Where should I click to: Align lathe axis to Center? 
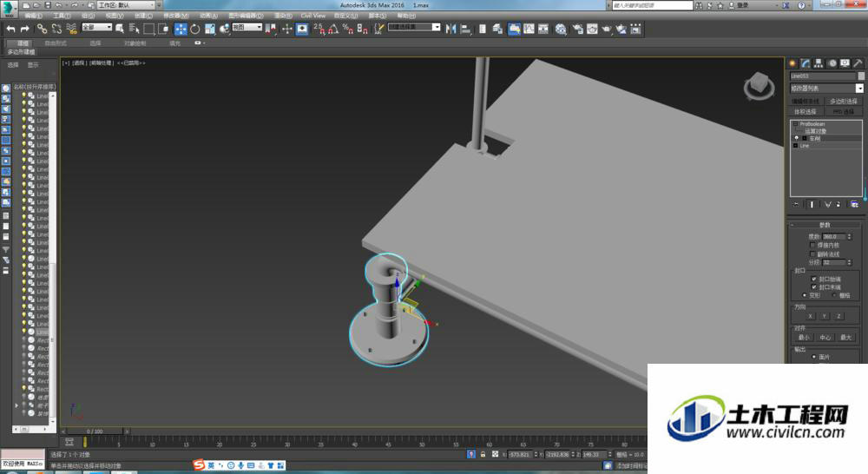coord(825,337)
